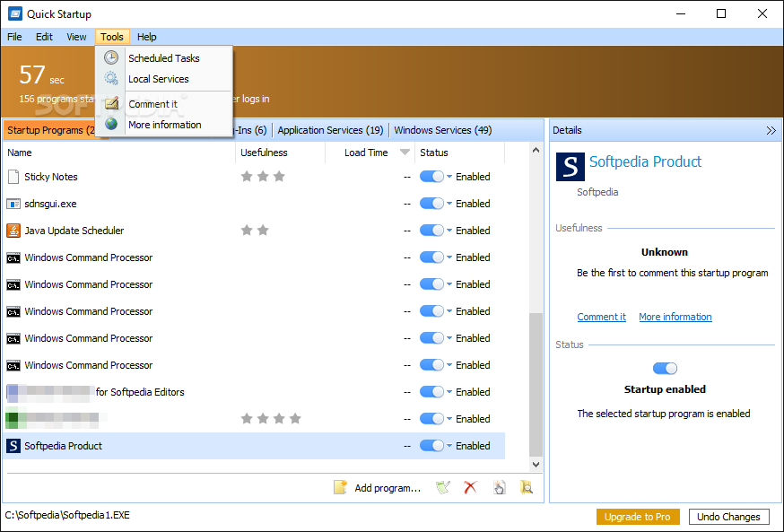784x532 pixels.
Task: Disable Java Update Scheduler startup switch
Action: [431, 231]
